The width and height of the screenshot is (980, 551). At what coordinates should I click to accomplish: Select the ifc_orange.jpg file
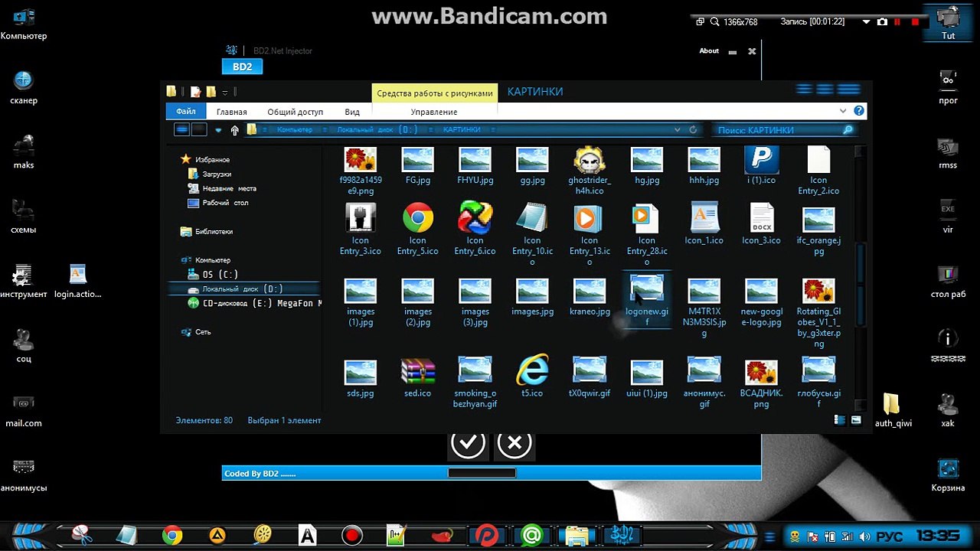point(818,230)
